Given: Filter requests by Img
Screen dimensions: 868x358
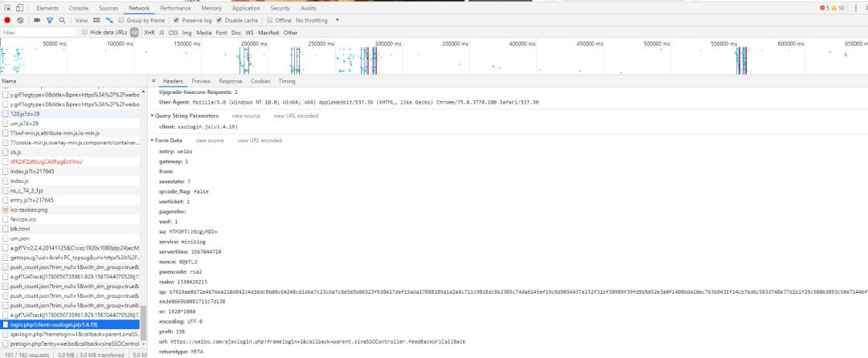Looking at the screenshot, I should (187, 33).
